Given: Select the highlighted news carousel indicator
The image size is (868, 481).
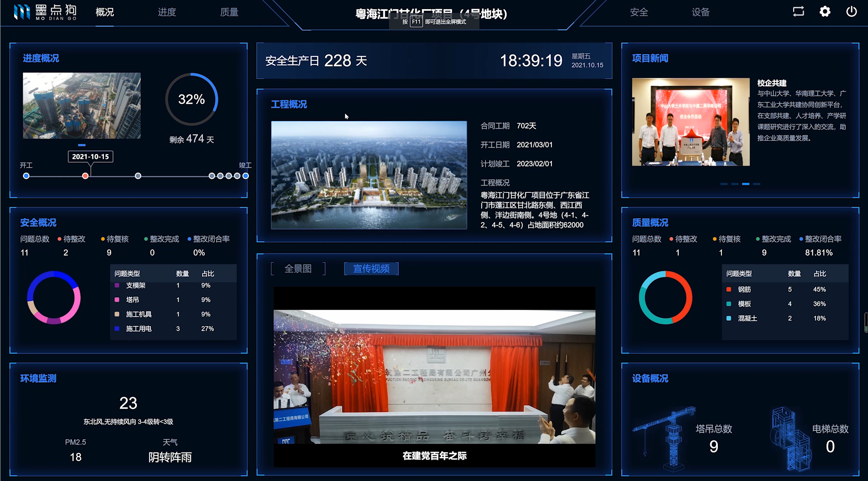Looking at the screenshot, I should 745,184.
